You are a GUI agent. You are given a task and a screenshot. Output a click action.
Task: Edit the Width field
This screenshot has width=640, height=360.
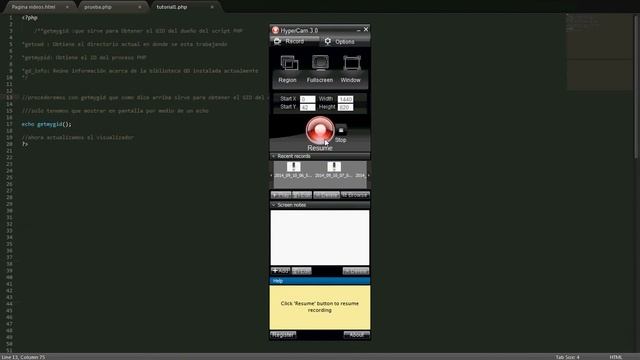[x=345, y=99]
